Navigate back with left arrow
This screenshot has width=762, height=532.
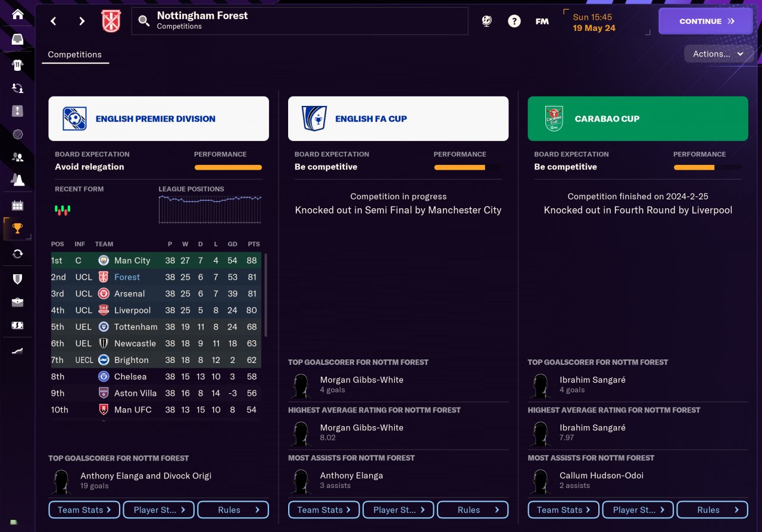click(54, 21)
